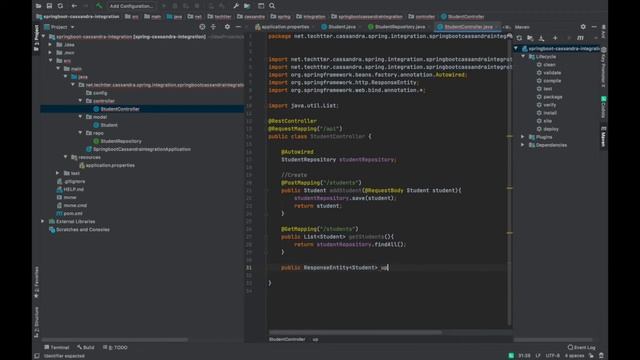Image resolution: width=640 pixels, height=360 pixels.
Task: Switch to the application.properties editor tab
Action: click(285, 27)
